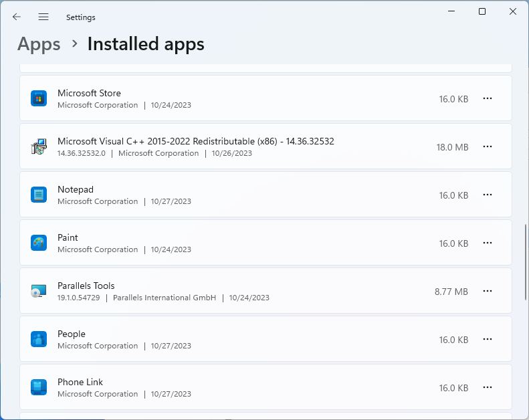Open more options for Microsoft Store

(x=488, y=98)
